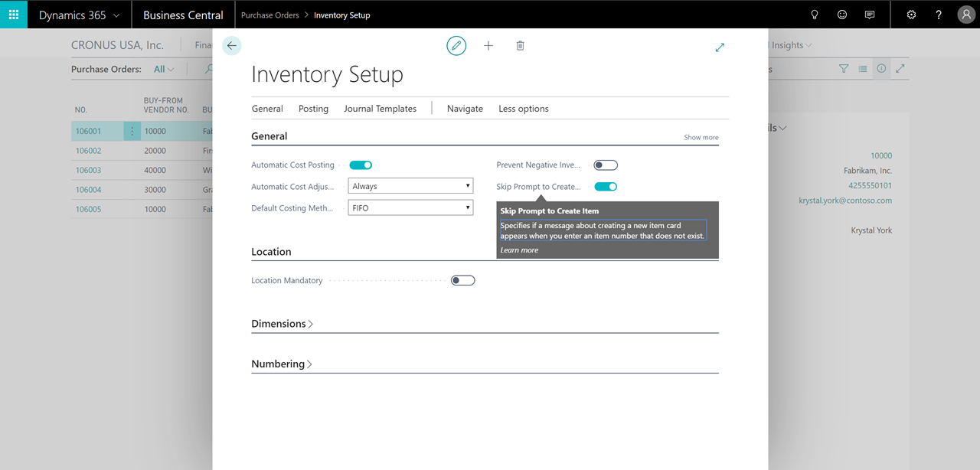Enable Automatic Cost Posting toggle

(x=361, y=165)
